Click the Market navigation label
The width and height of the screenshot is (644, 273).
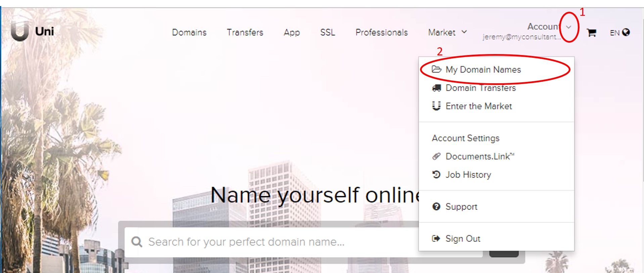pos(442,32)
